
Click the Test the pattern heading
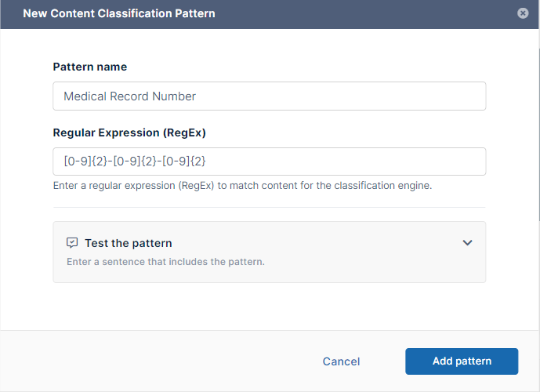click(x=128, y=243)
